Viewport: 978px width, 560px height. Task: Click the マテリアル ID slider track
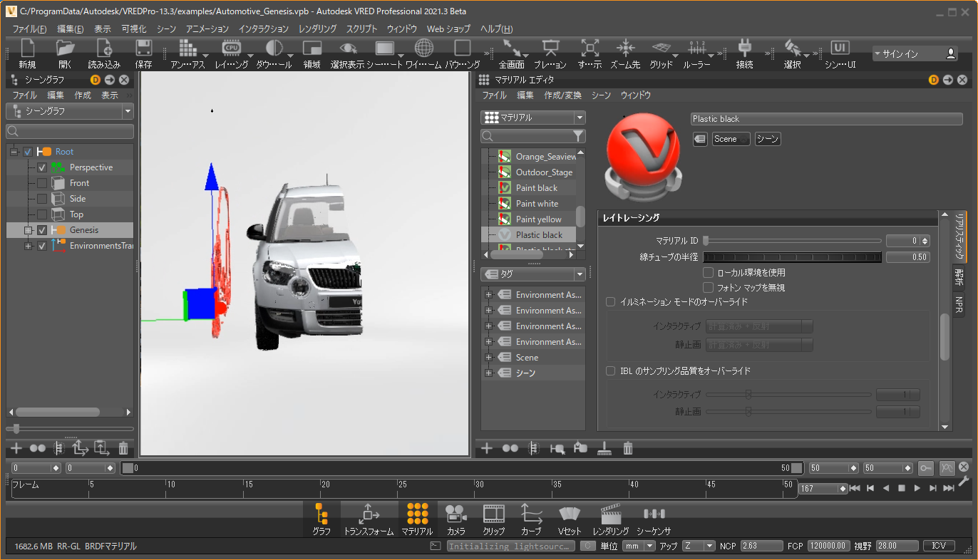tap(793, 241)
